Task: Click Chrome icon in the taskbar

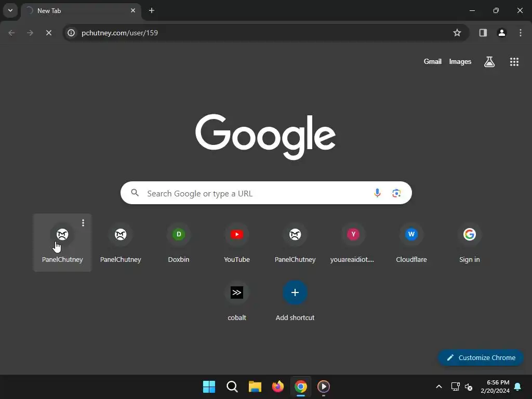Action: click(301, 387)
